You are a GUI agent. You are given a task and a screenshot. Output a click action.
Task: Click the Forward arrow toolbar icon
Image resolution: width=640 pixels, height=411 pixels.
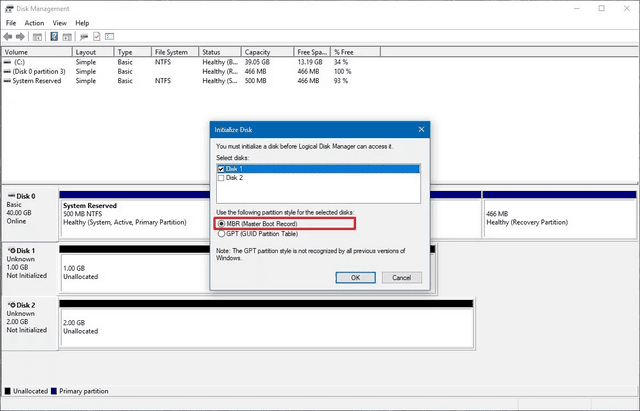coord(20,37)
